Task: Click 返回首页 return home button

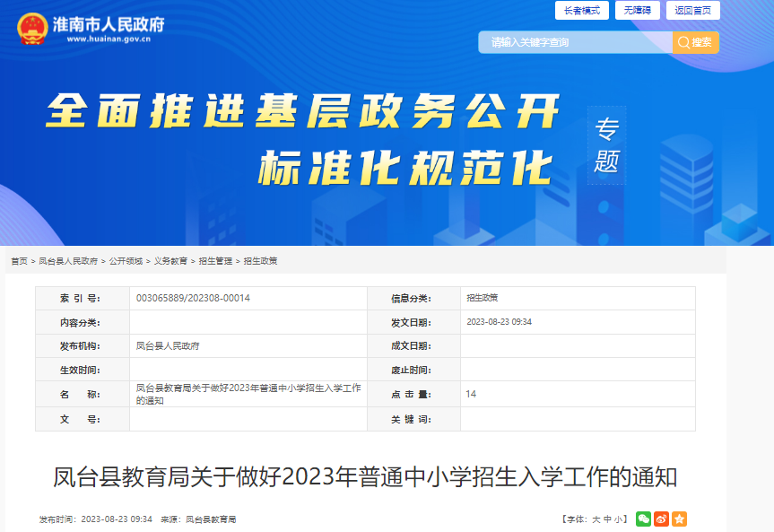Action: point(691,11)
